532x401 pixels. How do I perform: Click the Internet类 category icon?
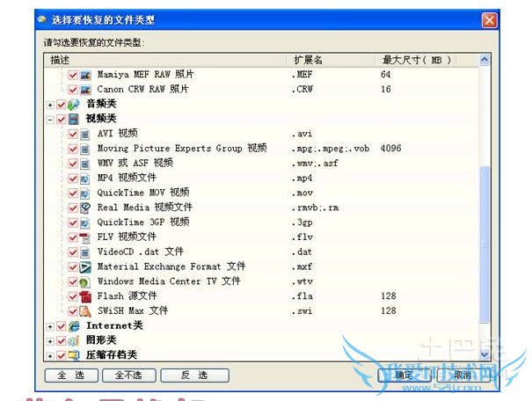coord(74,326)
